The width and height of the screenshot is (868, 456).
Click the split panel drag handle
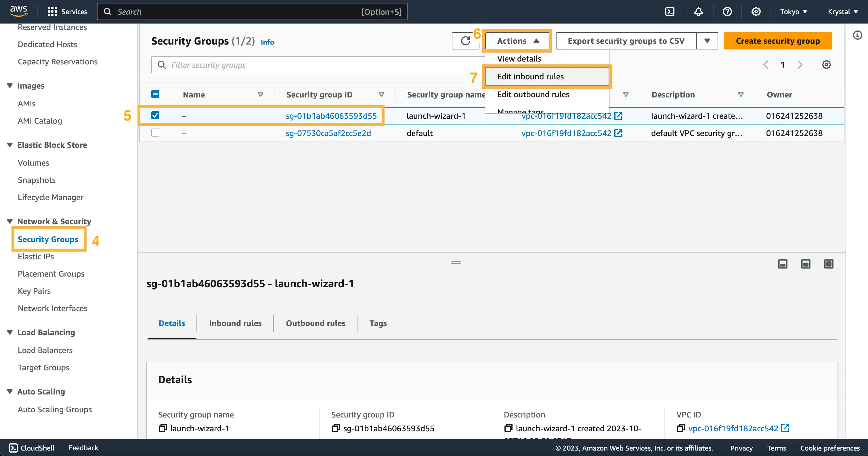(456, 262)
